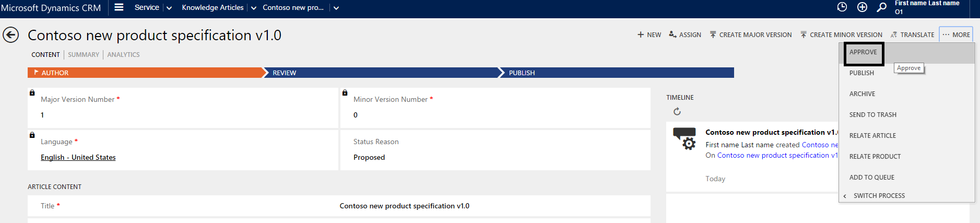Click Microsoft Dynamics CRM logo text
This screenshot has height=223, width=980.
click(x=51, y=8)
